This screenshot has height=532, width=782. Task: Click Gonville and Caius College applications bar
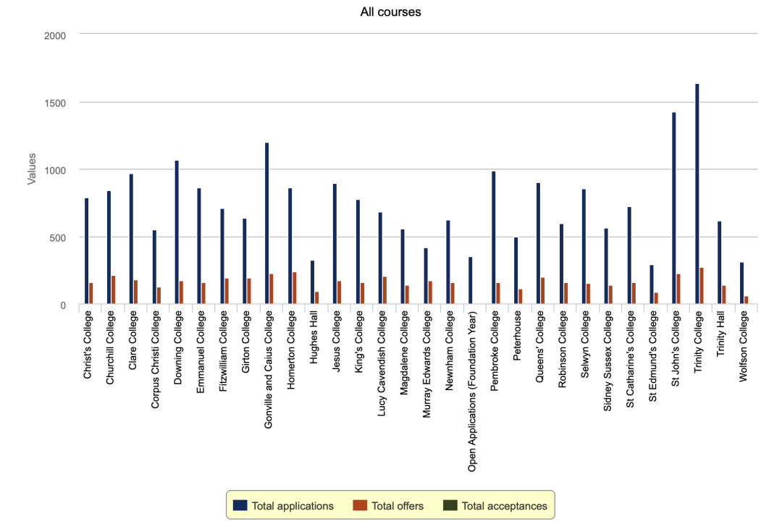pos(267,224)
